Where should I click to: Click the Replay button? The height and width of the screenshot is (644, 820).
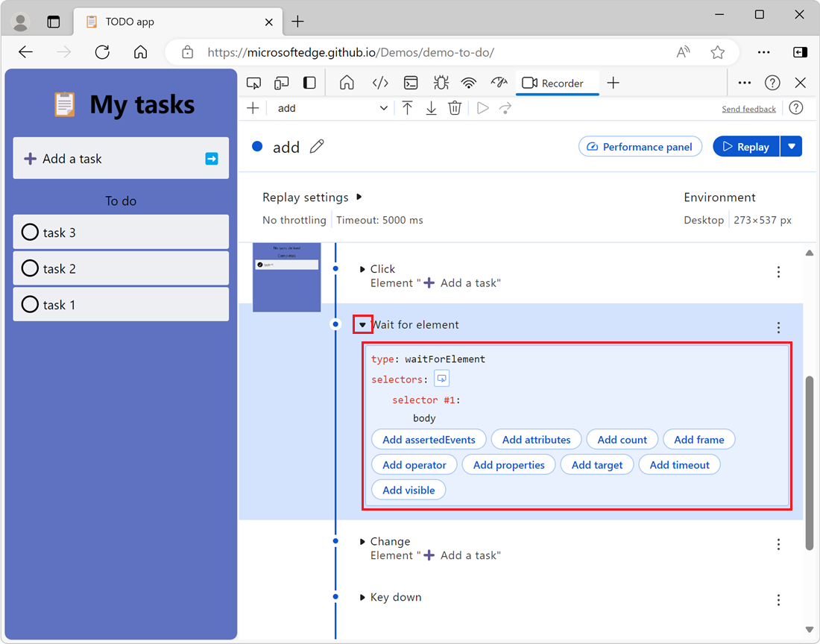click(x=745, y=146)
